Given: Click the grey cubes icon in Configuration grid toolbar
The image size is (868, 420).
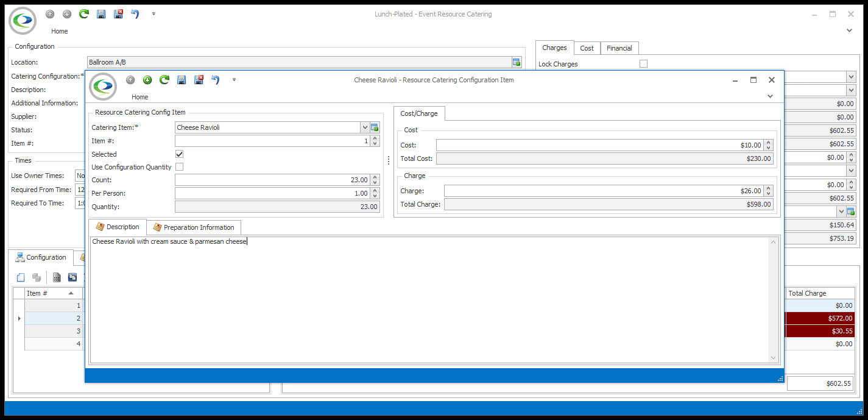Looking at the screenshot, I should tap(37, 277).
